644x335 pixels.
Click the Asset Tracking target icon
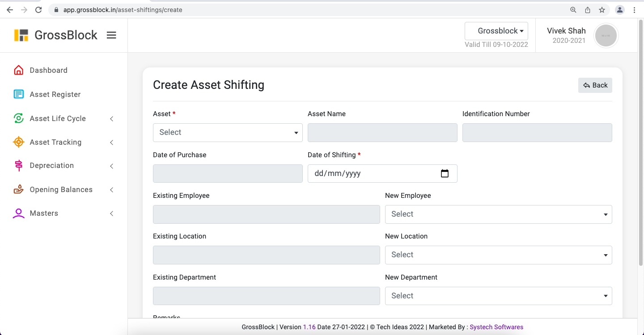[x=18, y=142]
